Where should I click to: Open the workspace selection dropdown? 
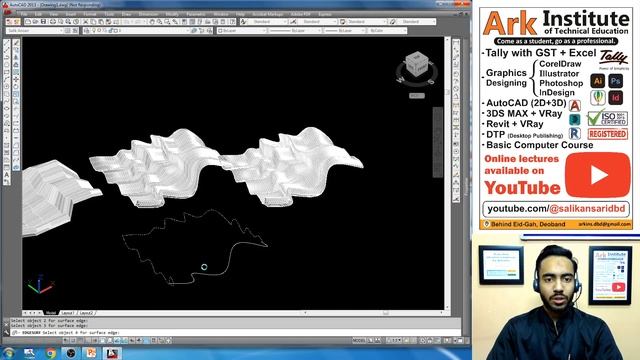pyautogui.click(x=34, y=31)
